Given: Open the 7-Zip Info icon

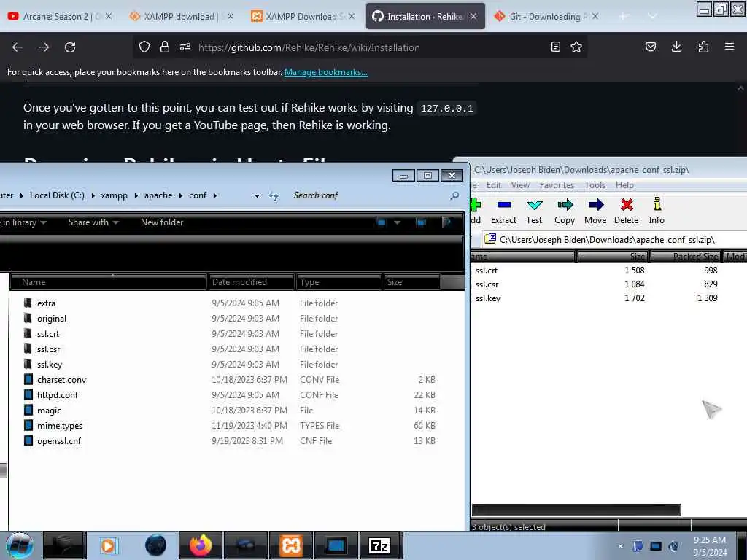Looking at the screenshot, I should click(657, 204).
